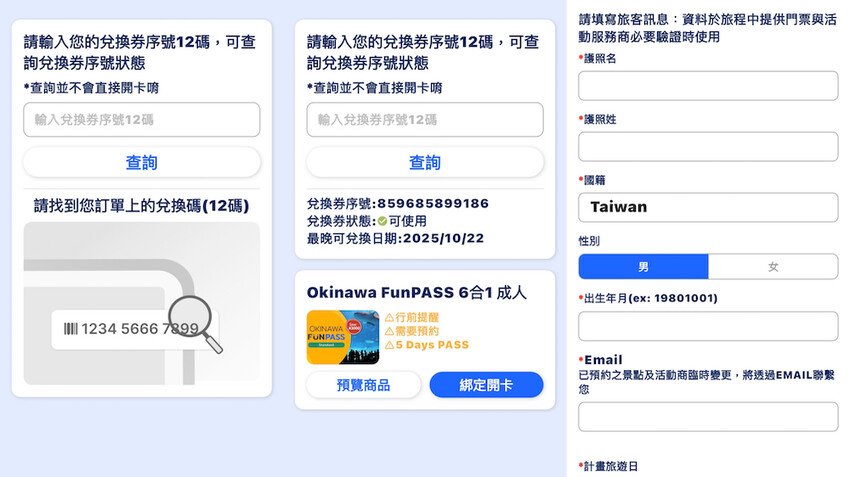Click expiry date text 2025/10/22
This screenshot has width=850, height=477.
coord(443,238)
